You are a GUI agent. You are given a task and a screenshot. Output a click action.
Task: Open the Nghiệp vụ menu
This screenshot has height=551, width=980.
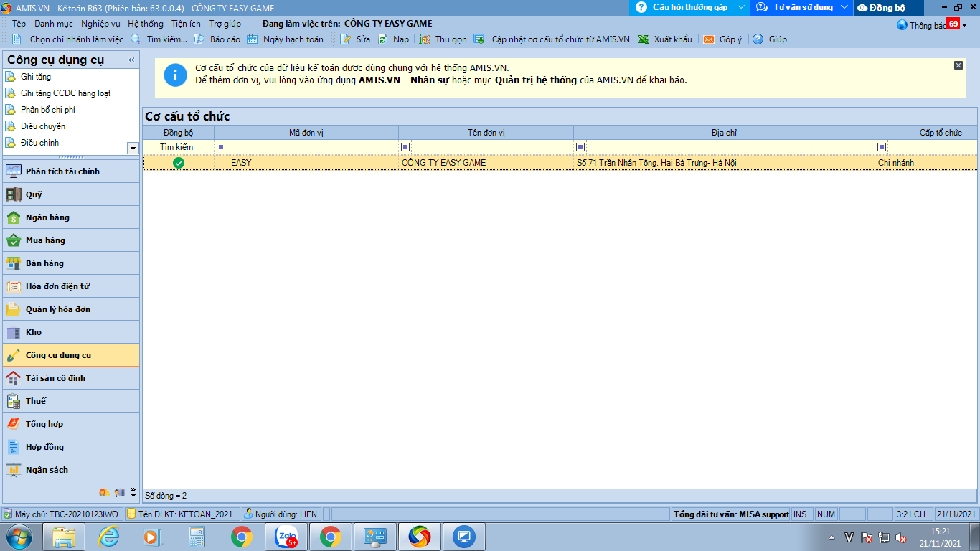coord(100,24)
